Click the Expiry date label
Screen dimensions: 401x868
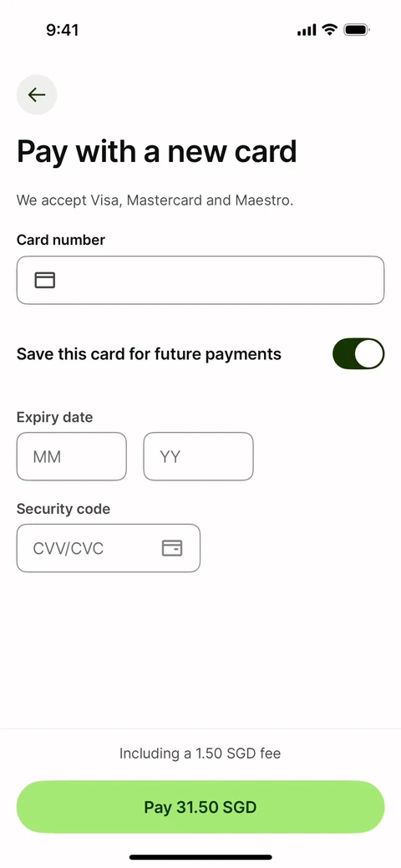[x=55, y=417]
